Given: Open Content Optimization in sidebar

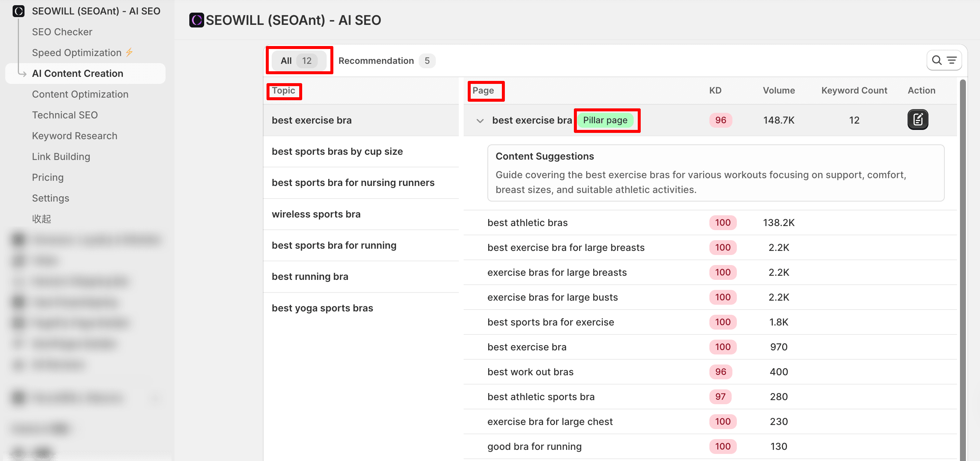Looking at the screenshot, I should [80, 94].
